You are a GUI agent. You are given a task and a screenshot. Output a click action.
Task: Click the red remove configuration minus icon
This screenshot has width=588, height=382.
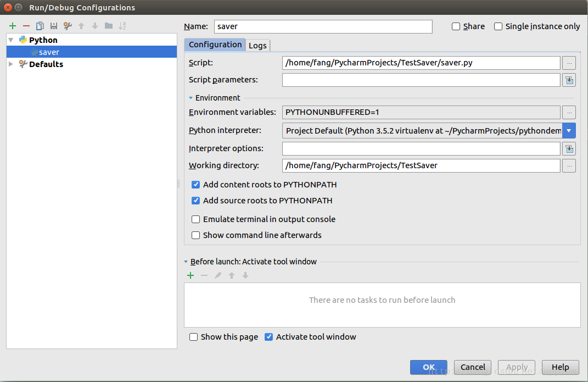click(26, 26)
